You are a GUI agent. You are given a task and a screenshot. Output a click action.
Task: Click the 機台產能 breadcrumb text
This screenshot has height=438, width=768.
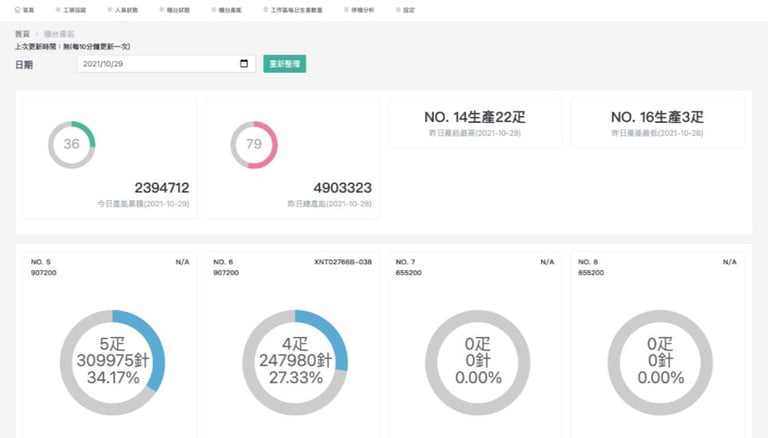point(59,34)
